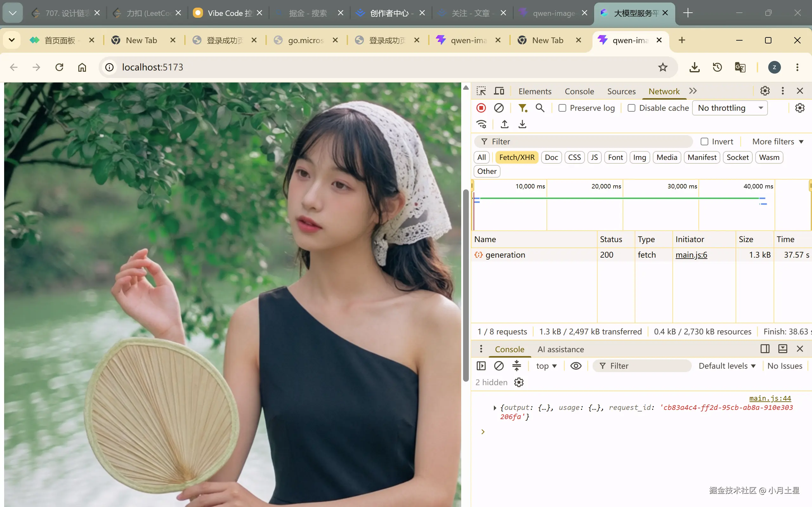Open browser history icon
The width and height of the screenshot is (812, 507).
click(x=717, y=67)
